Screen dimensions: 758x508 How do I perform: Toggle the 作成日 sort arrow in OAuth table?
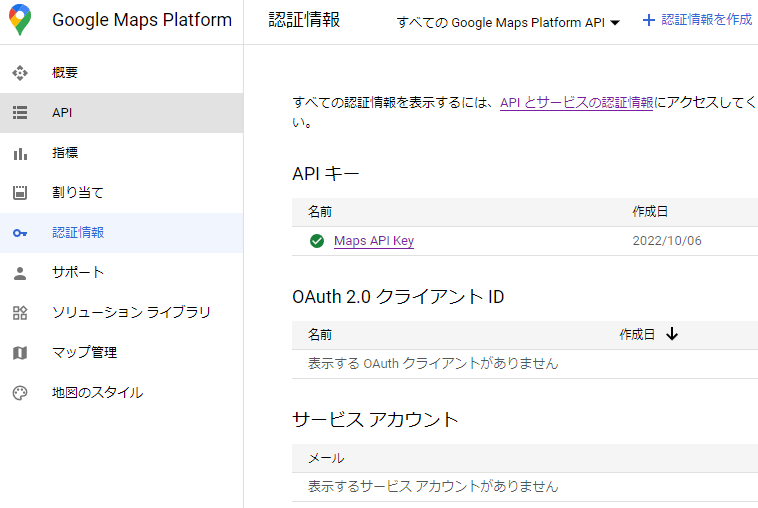click(x=671, y=334)
